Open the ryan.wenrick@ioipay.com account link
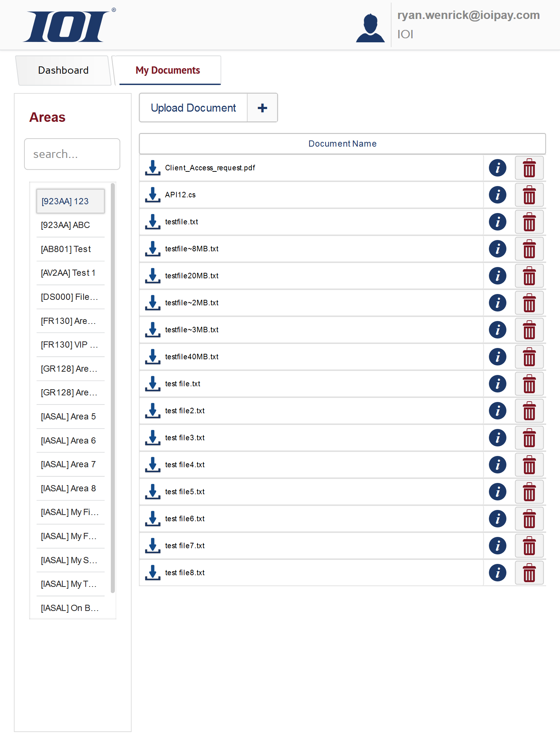 click(468, 15)
